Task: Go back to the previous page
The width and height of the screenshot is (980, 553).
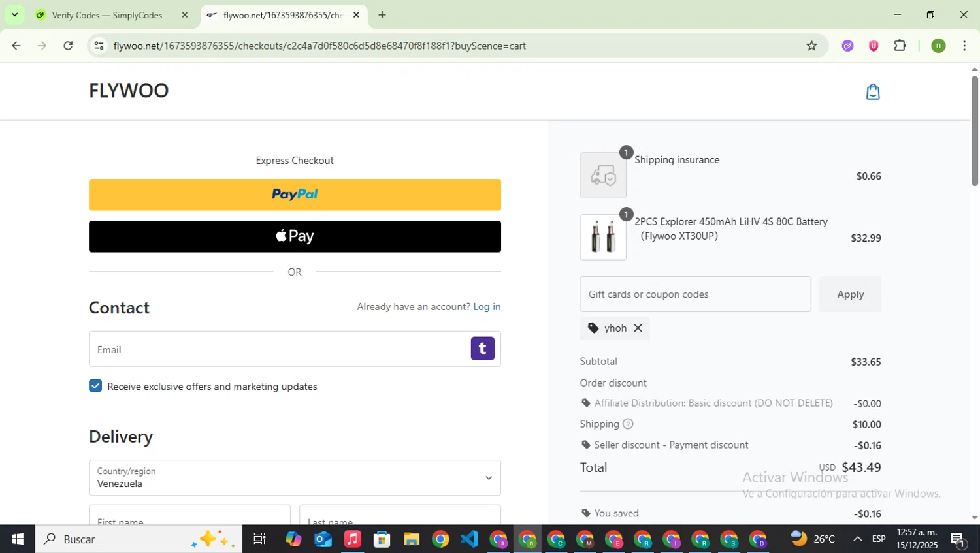Action: (x=16, y=46)
